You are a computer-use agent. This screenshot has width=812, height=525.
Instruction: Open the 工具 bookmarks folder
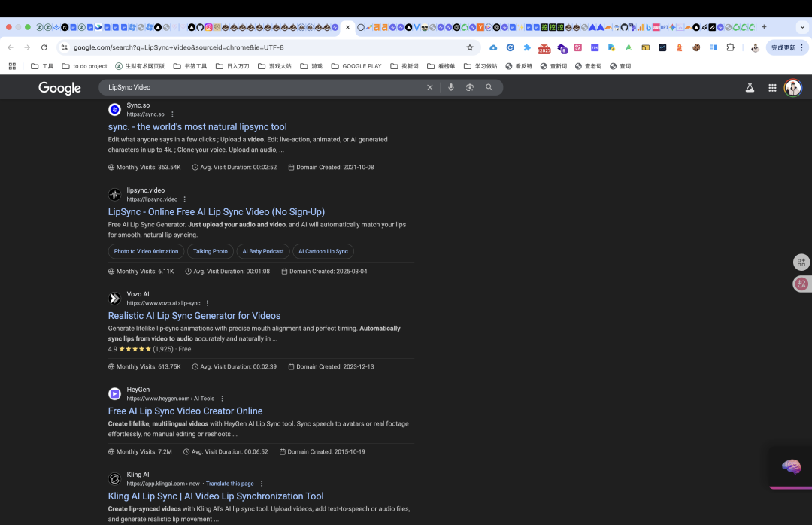(x=42, y=66)
